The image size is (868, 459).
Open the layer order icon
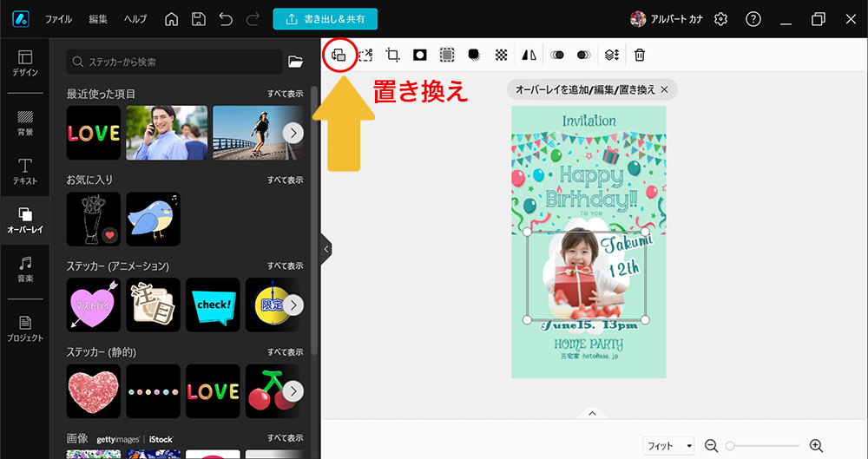(x=612, y=55)
